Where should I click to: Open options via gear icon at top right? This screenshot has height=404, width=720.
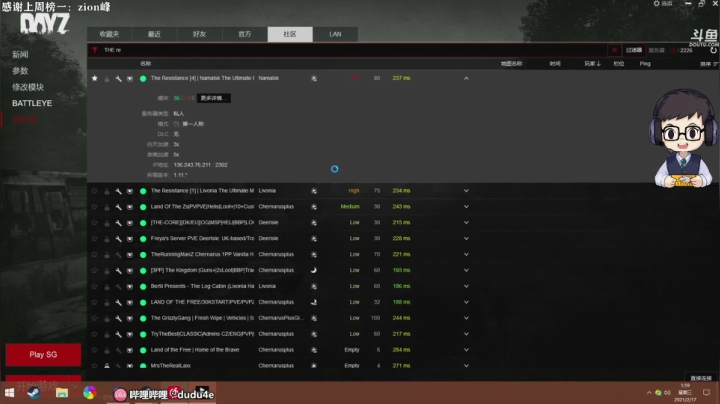656,3
